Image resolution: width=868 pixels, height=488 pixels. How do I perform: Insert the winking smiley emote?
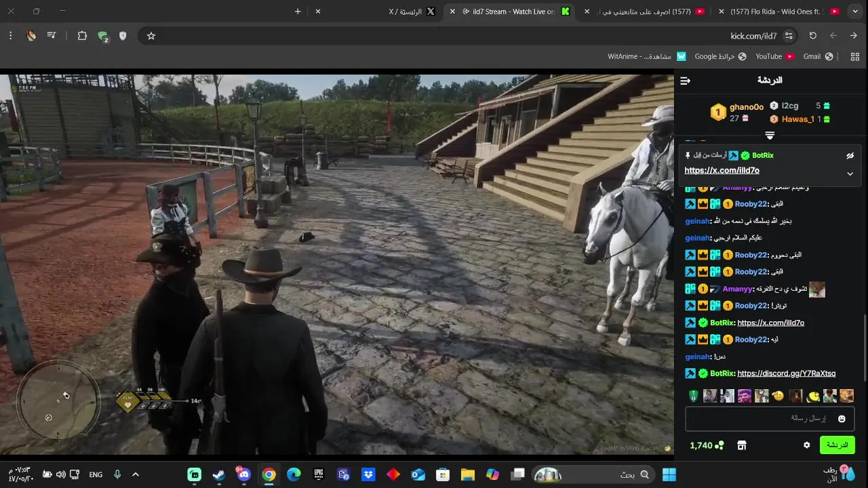(x=778, y=396)
